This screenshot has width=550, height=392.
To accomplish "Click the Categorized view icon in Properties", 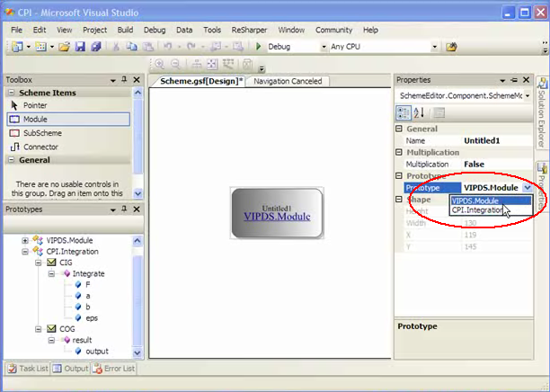I will (404, 112).
